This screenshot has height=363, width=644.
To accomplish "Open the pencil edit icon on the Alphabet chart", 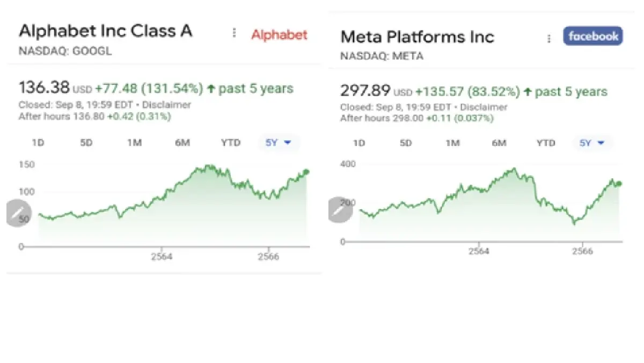I will 18,213.
